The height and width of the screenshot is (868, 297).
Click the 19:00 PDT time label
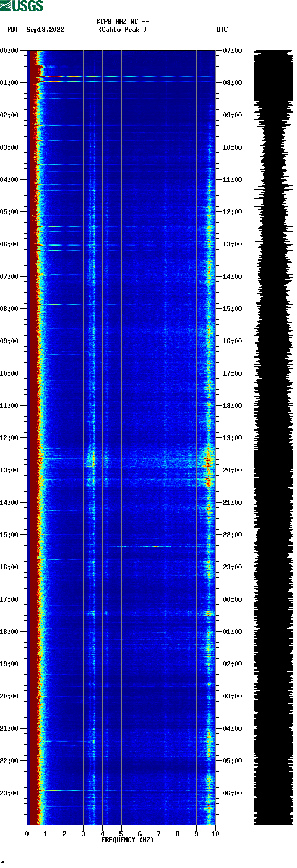pyautogui.click(x=9, y=664)
